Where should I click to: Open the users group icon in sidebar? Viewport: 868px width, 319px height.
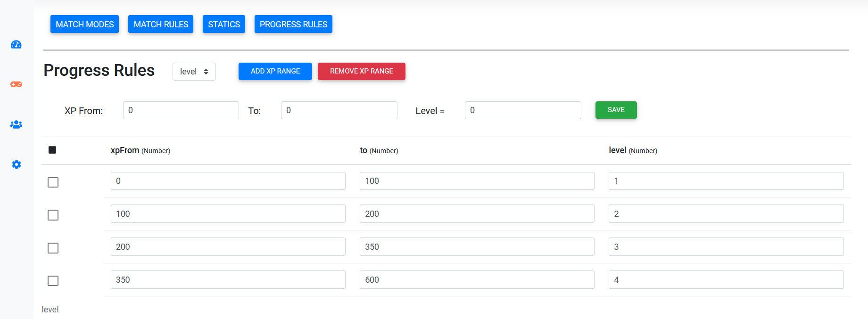(16, 124)
